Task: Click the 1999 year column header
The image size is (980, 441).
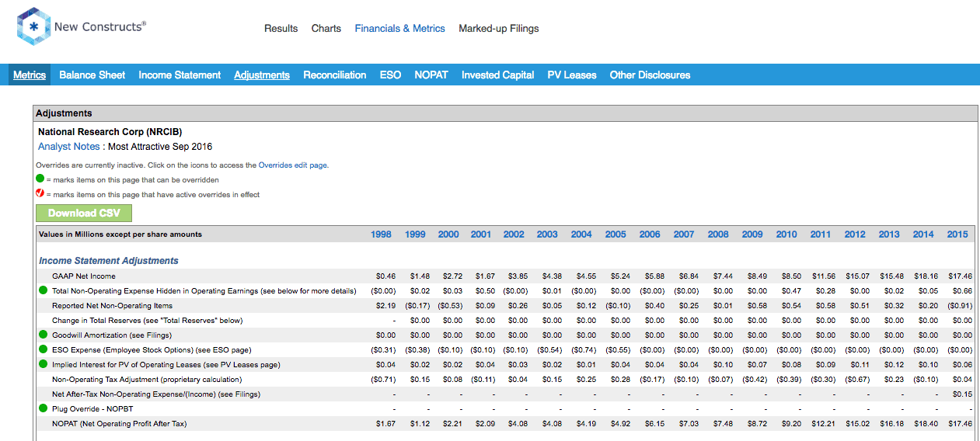Action: click(415, 234)
